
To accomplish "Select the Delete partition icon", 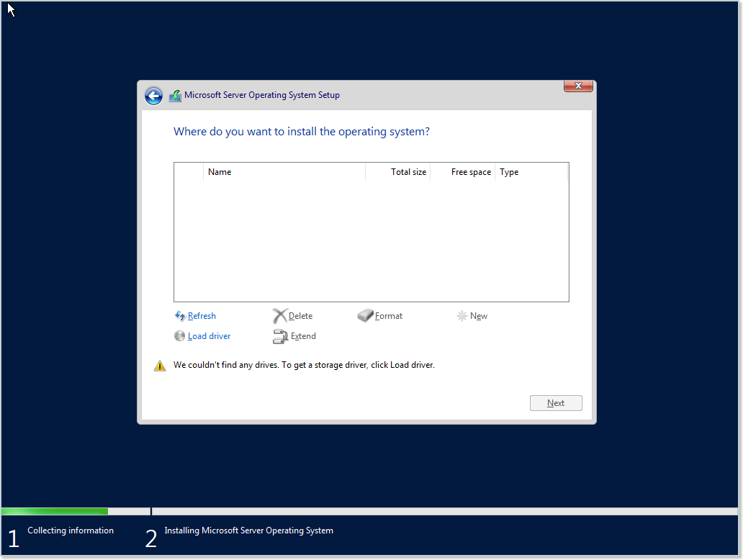I will 279,315.
